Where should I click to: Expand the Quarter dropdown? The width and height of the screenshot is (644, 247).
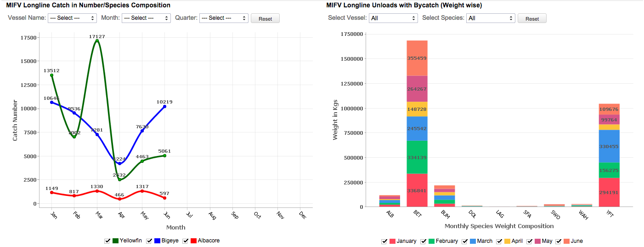click(x=224, y=18)
